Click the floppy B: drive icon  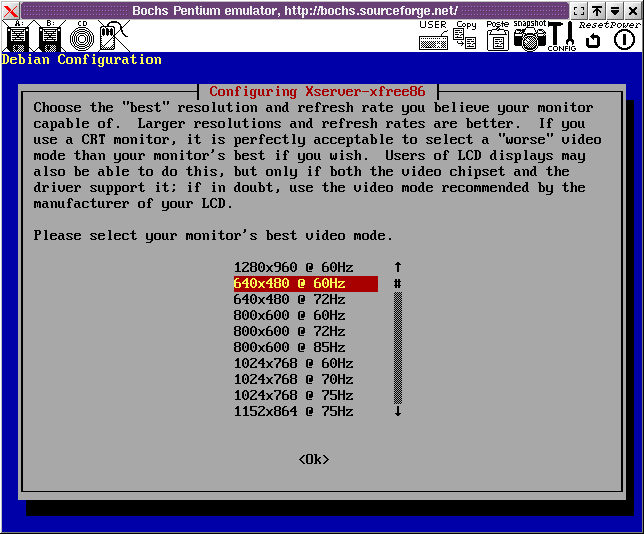click(50, 37)
